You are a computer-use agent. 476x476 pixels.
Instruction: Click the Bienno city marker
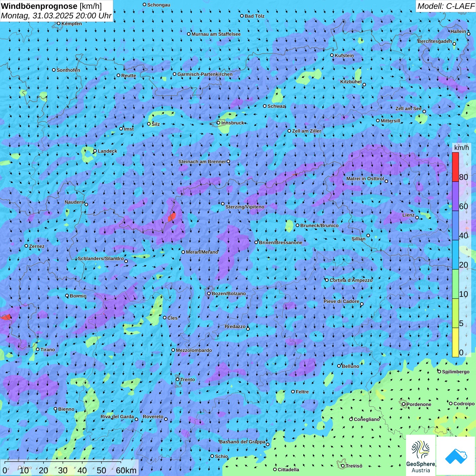(55, 409)
